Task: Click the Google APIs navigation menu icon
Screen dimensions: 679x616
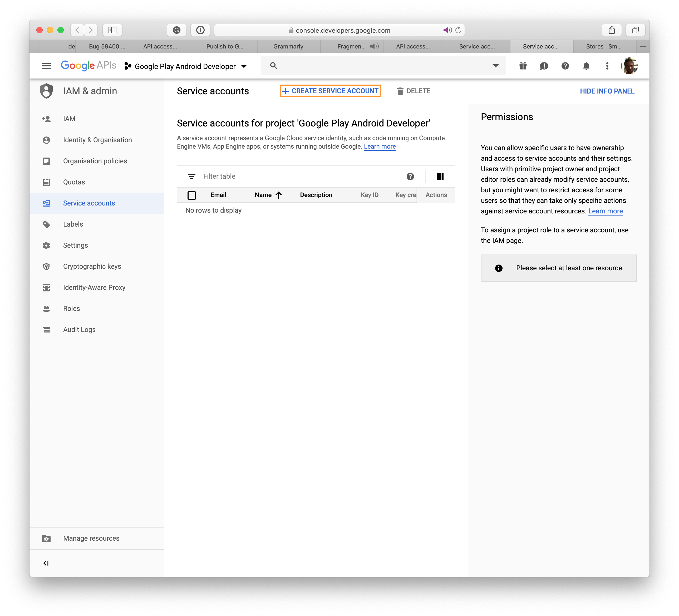Action: (x=46, y=66)
